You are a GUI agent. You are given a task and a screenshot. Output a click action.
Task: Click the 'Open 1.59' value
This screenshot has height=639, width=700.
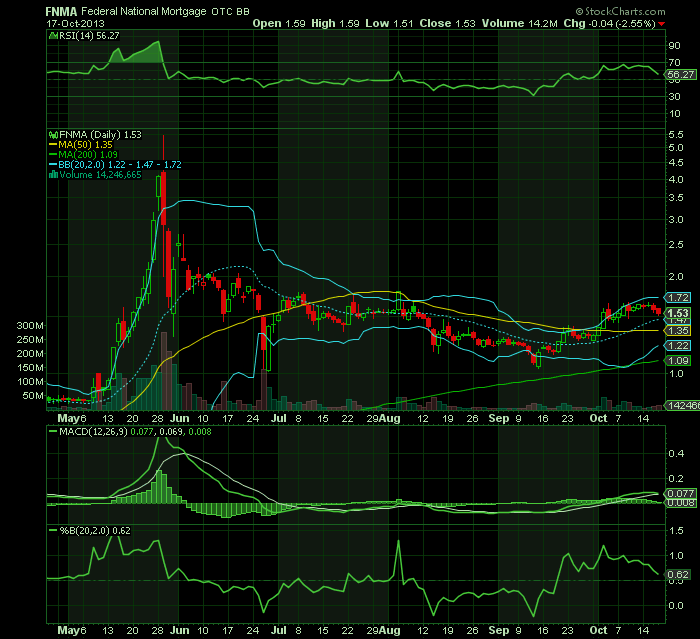tap(279, 23)
